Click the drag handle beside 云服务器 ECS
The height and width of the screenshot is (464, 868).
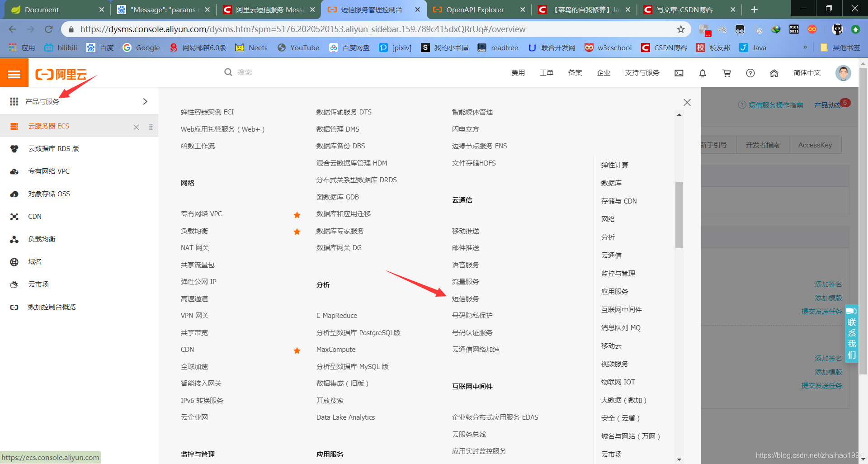[151, 127]
